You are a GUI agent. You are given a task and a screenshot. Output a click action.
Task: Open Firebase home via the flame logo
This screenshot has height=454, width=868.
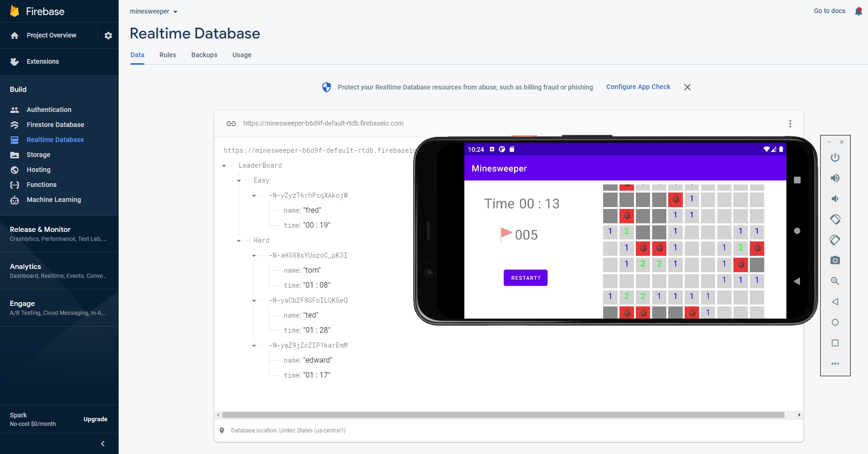pyautogui.click(x=15, y=11)
